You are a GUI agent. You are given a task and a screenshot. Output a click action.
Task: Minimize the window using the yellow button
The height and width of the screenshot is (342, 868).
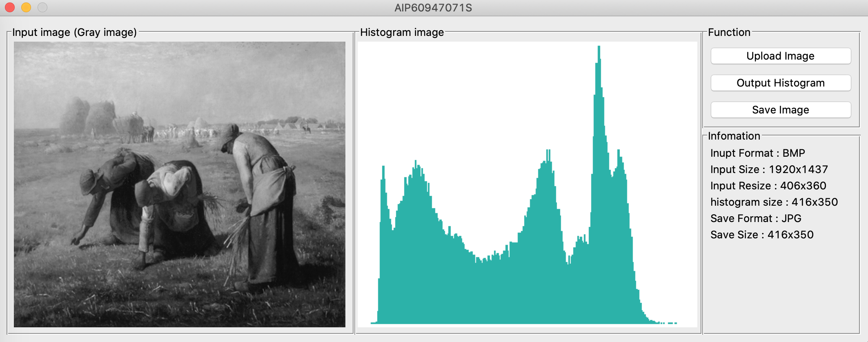click(26, 7)
